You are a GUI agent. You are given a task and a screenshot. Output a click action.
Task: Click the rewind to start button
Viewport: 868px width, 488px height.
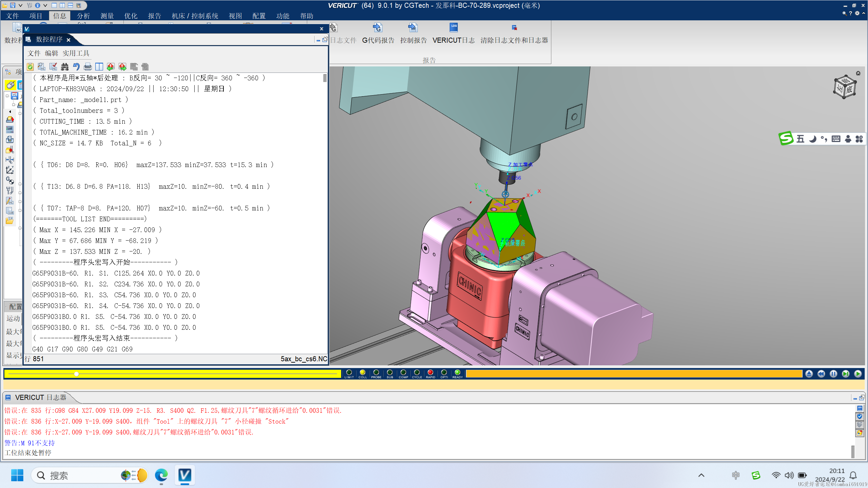pyautogui.click(x=821, y=374)
